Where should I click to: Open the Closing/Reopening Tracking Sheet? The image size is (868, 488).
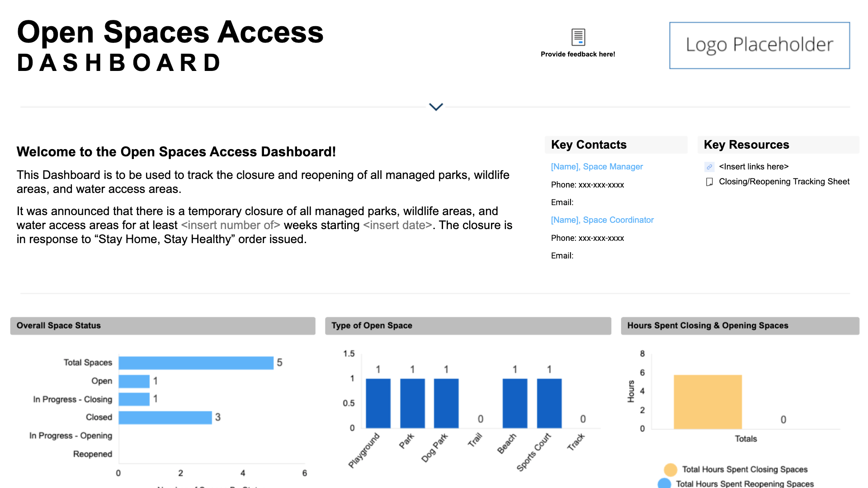click(784, 182)
